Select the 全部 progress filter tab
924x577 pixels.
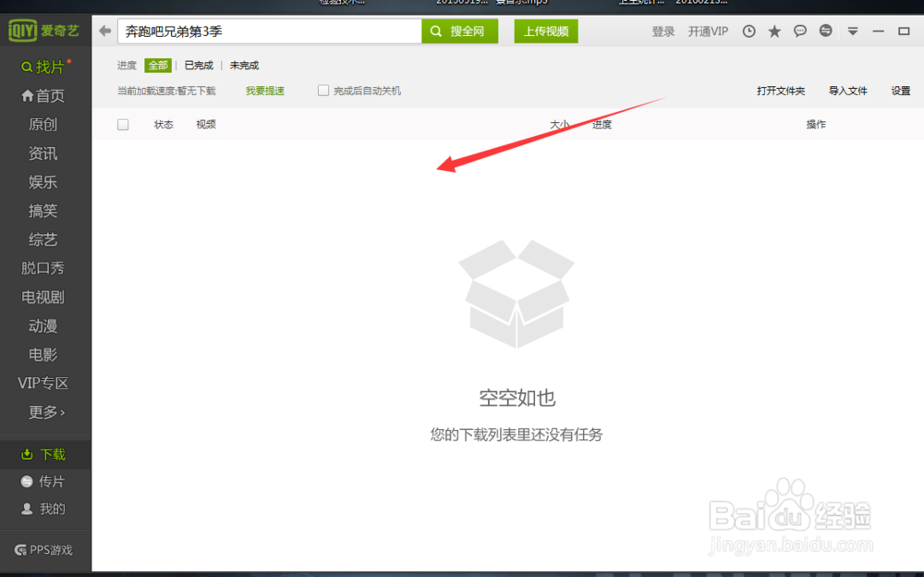tap(158, 65)
